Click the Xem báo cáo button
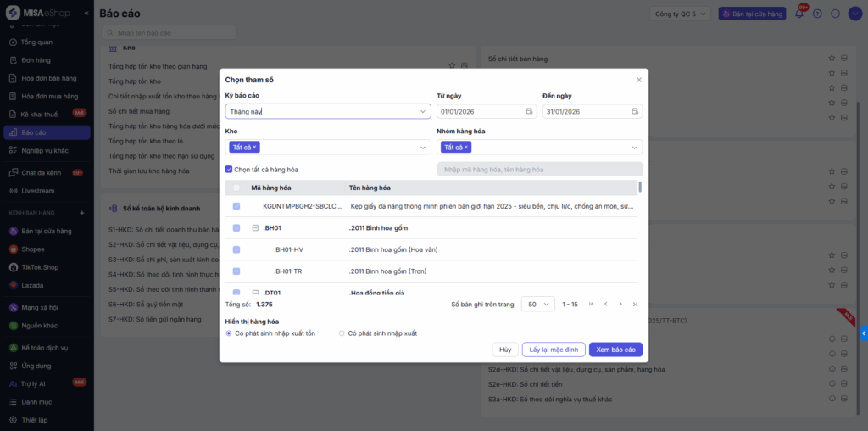This screenshot has width=868, height=431. [x=616, y=350]
